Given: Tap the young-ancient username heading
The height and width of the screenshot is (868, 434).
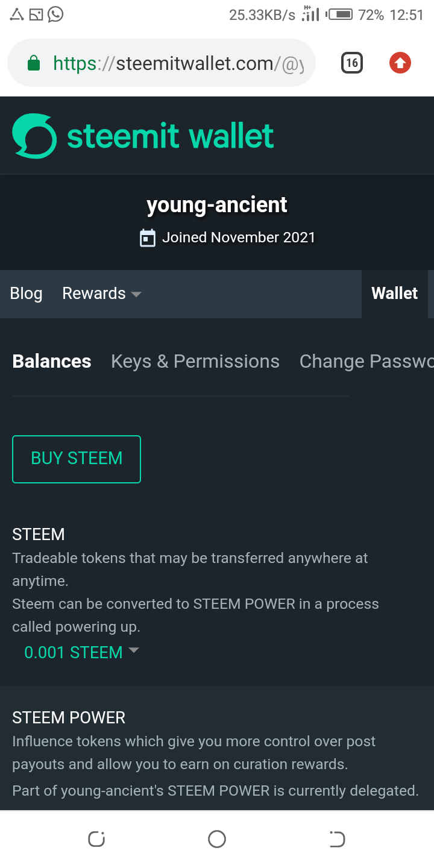Looking at the screenshot, I should coord(217,205).
